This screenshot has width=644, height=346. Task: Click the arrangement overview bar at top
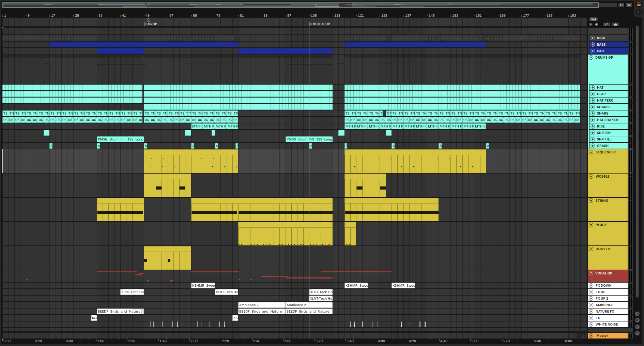point(300,5)
